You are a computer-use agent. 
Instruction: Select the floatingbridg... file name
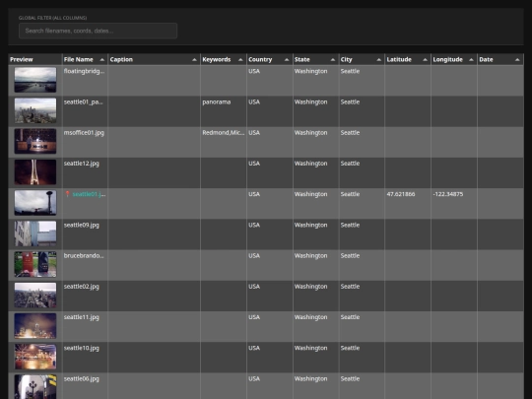point(84,71)
